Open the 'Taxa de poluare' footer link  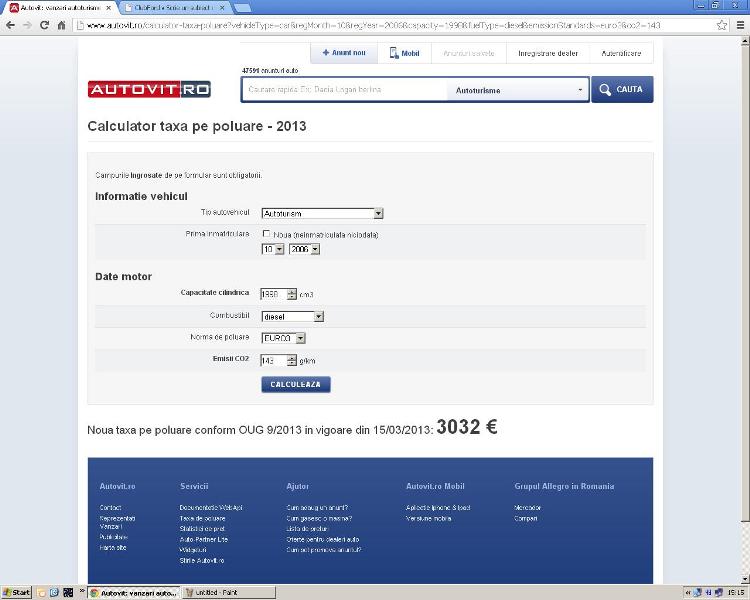[202, 518]
